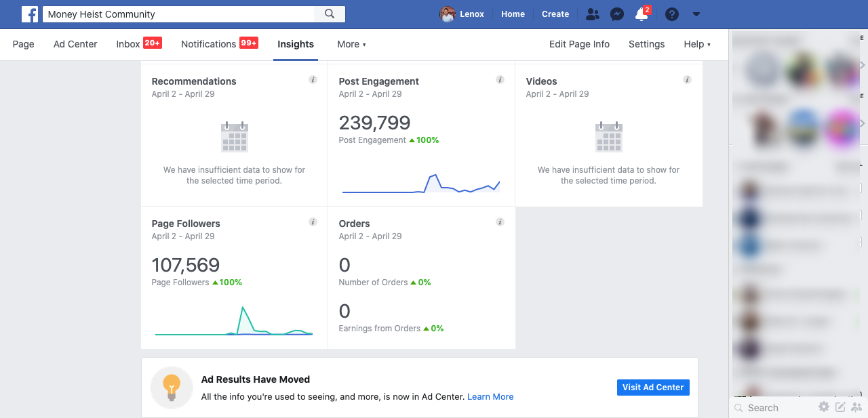Click the Facebook logo icon
The width and height of the screenshot is (868, 418).
30,14
